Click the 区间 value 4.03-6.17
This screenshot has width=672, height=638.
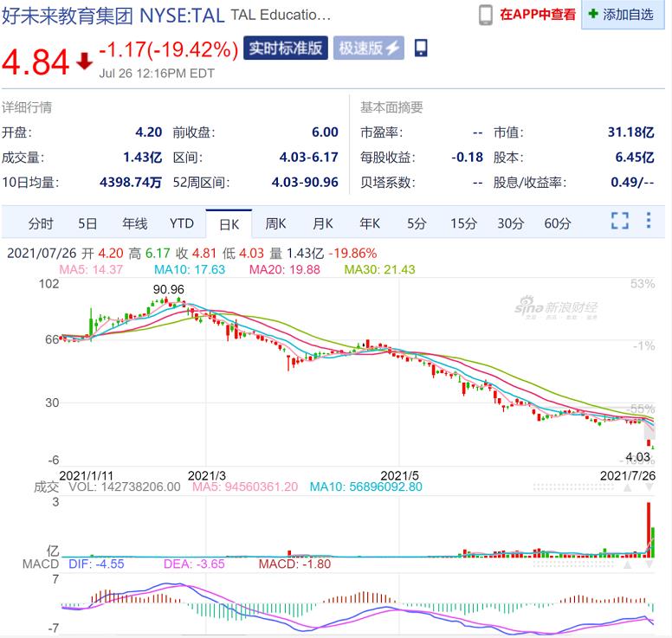308,158
